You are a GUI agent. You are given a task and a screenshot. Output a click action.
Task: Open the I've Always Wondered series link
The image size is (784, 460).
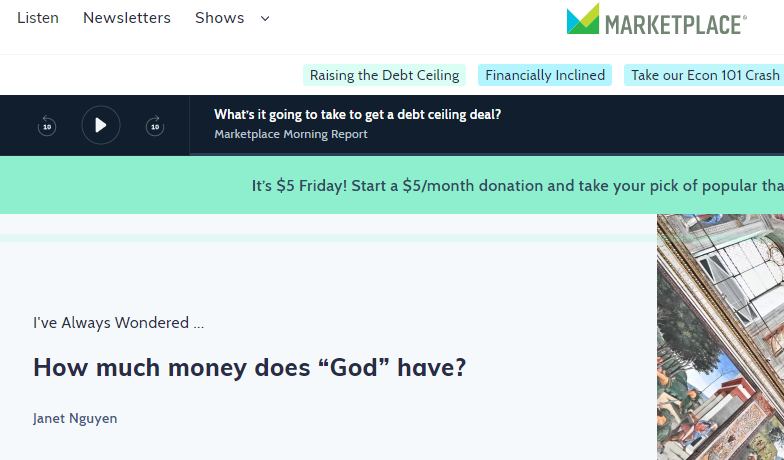[x=118, y=323]
